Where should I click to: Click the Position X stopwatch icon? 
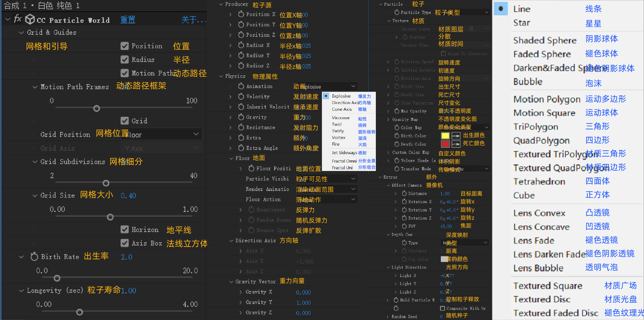[x=241, y=14]
